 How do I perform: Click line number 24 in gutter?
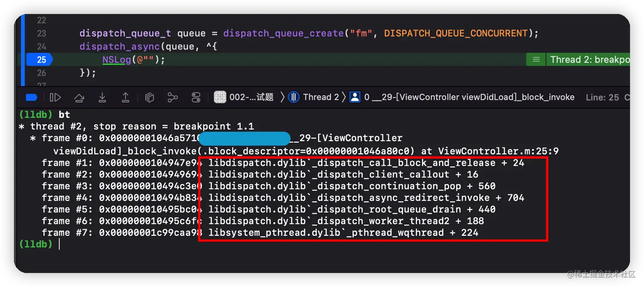[41, 46]
